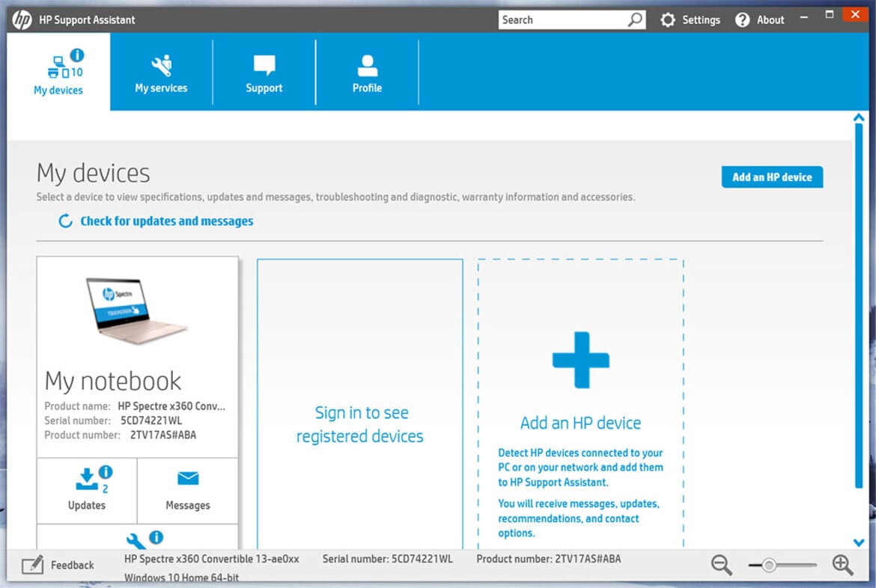
Task: Click wrench troubleshooting icon under Updates
Action: (x=136, y=541)
